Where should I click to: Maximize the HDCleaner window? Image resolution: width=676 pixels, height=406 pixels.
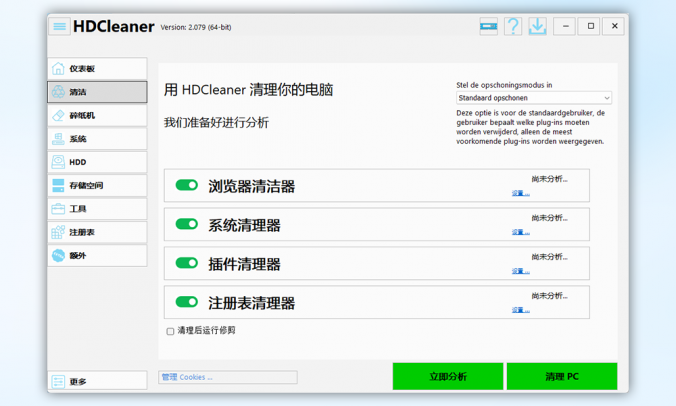[590, 26]
